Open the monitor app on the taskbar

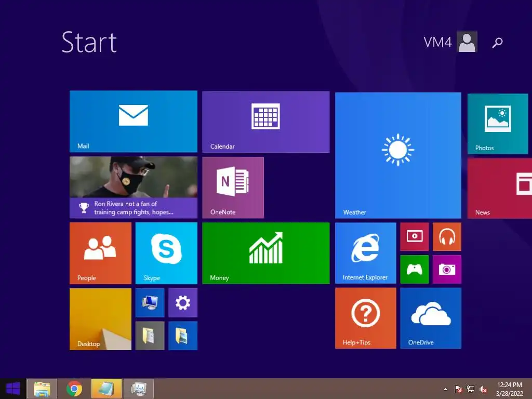pos(138,389)
